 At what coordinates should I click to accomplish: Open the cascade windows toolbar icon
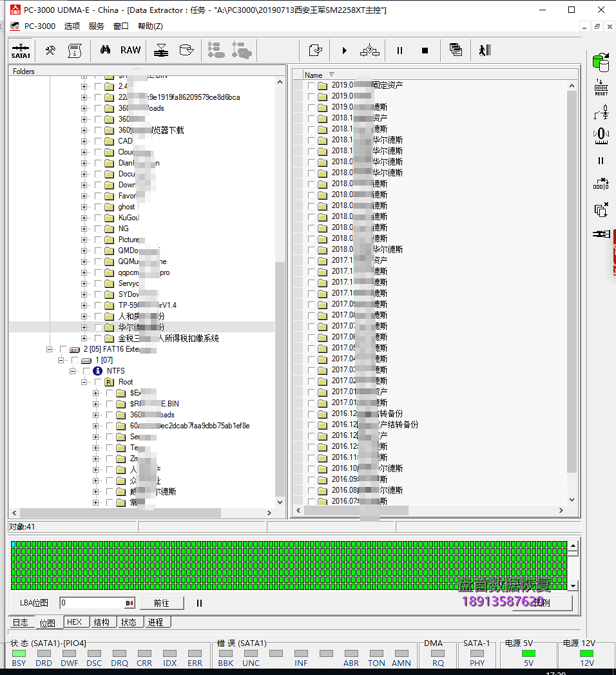[456, 50]
